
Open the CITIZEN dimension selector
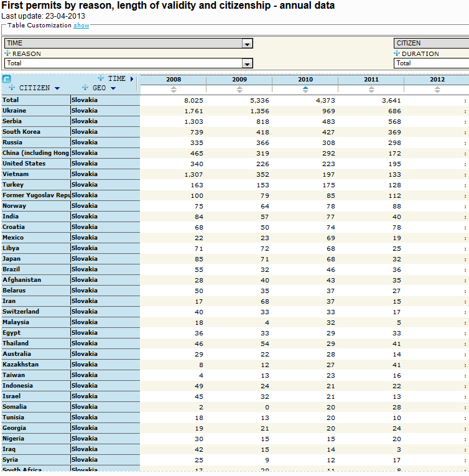click(431, 43)
